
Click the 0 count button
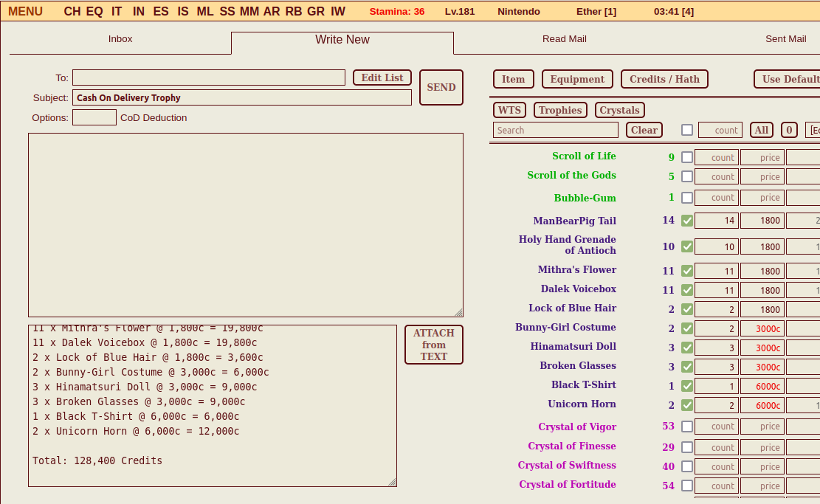(x=789, y=130)
